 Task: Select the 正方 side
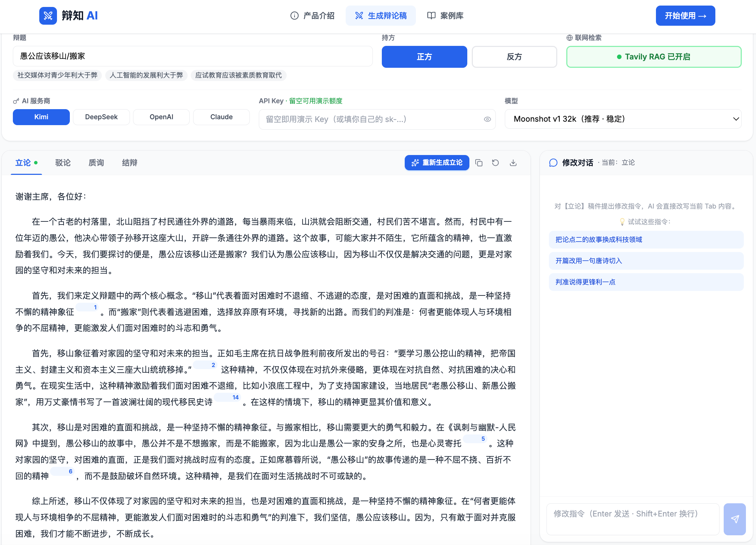tap(424, 57)
